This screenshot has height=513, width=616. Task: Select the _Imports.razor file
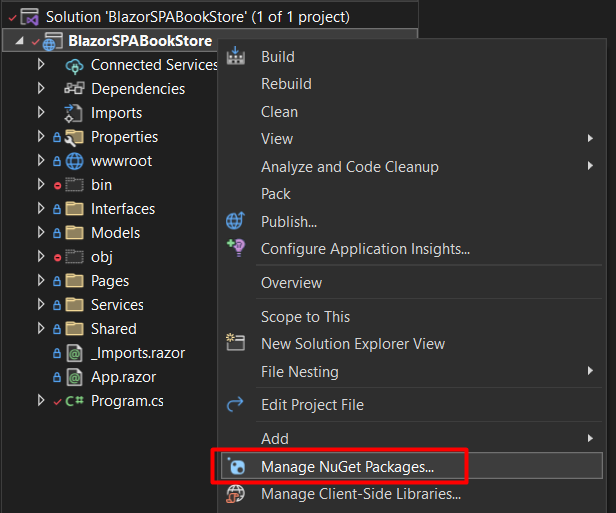pyautogui.click(x=137, y=353)
